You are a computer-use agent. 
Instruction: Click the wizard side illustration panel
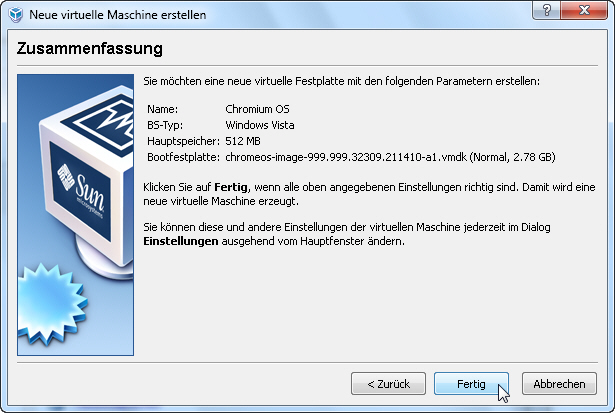point(75,215)
